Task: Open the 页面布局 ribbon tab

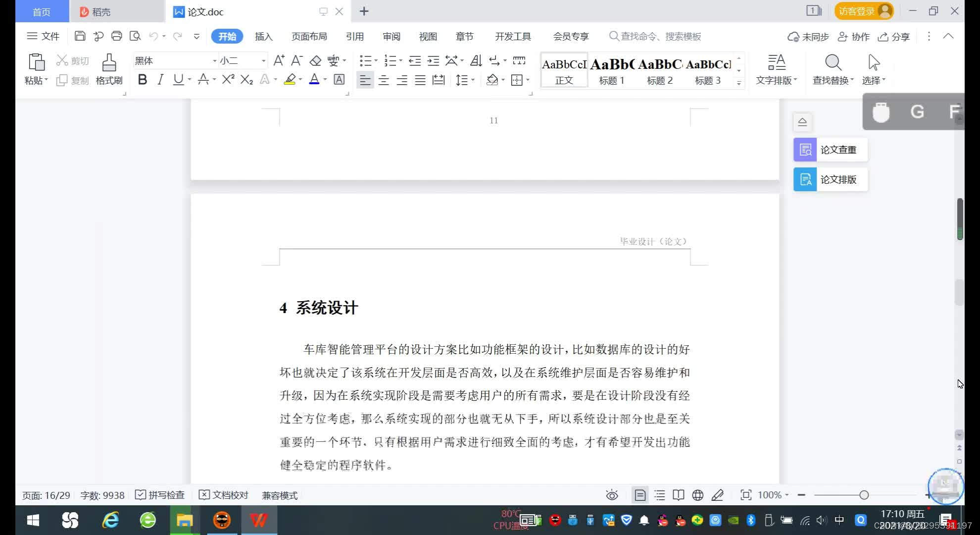Action: tap(309, 37)
